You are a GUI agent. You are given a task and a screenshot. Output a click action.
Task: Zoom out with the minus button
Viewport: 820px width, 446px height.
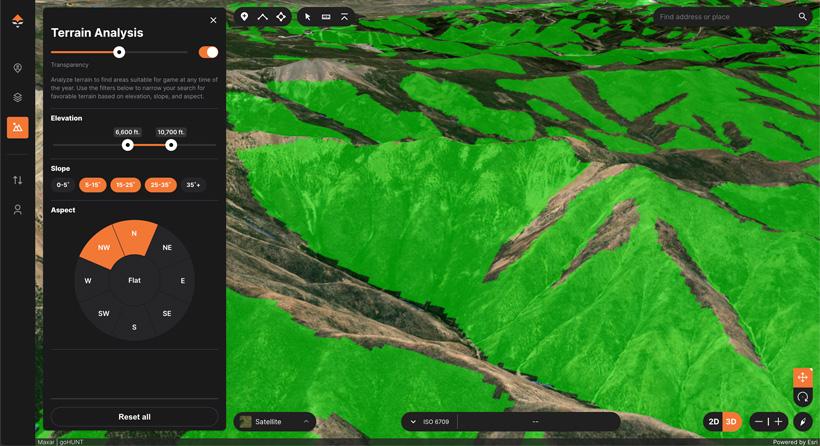(759, 421)
